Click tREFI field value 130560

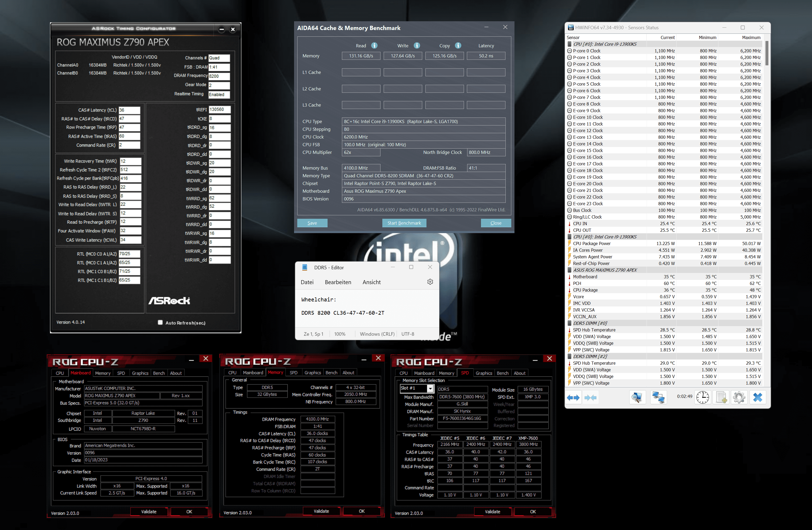219,110
